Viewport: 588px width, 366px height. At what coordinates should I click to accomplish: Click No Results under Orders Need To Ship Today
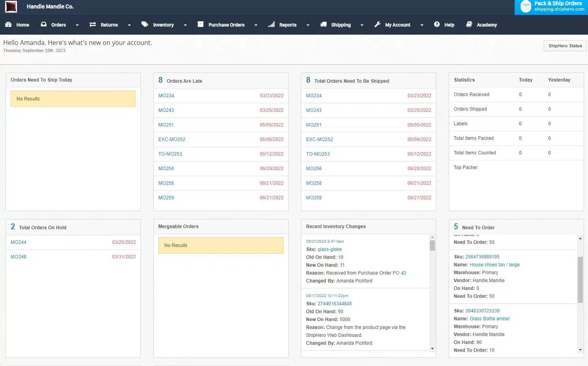(x=73, y=99)
